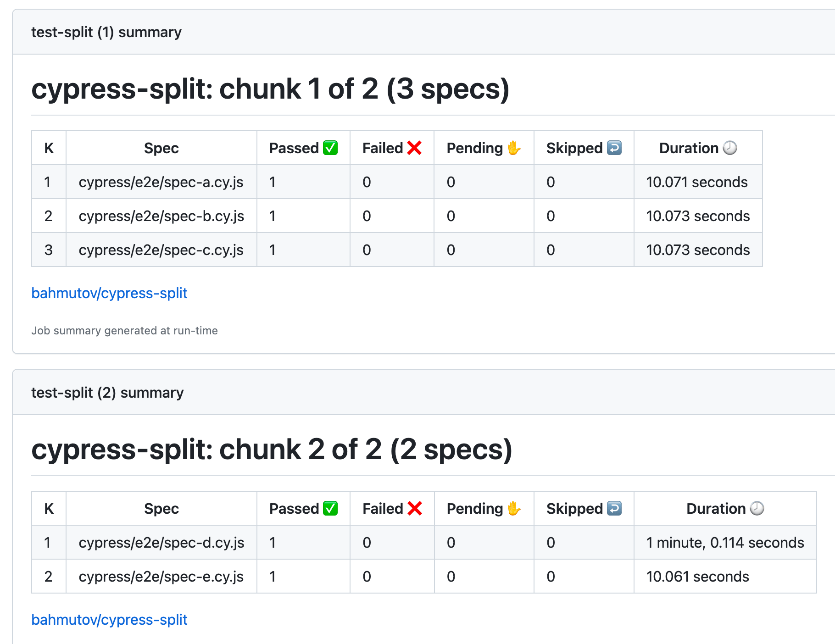Select the test-split (1) summary header
The image size is (835, 644).
(106, 32)
